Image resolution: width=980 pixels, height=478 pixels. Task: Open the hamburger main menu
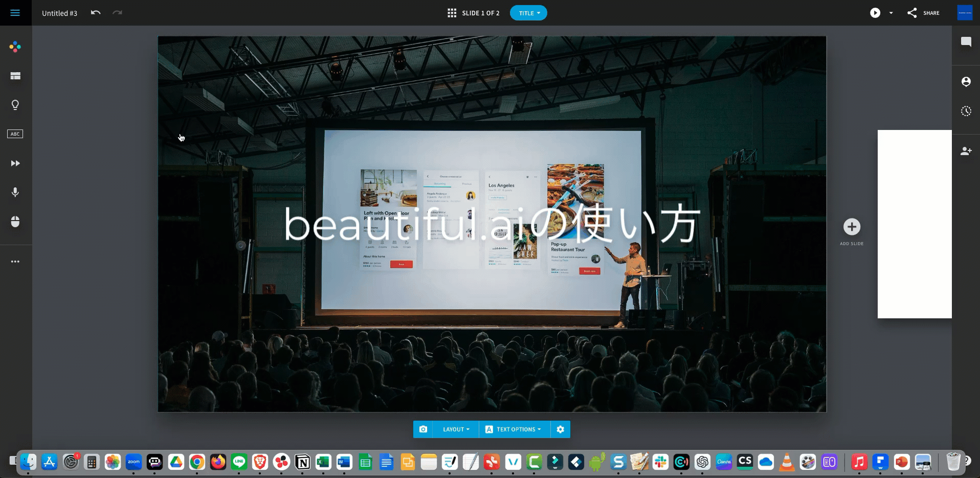15,13
